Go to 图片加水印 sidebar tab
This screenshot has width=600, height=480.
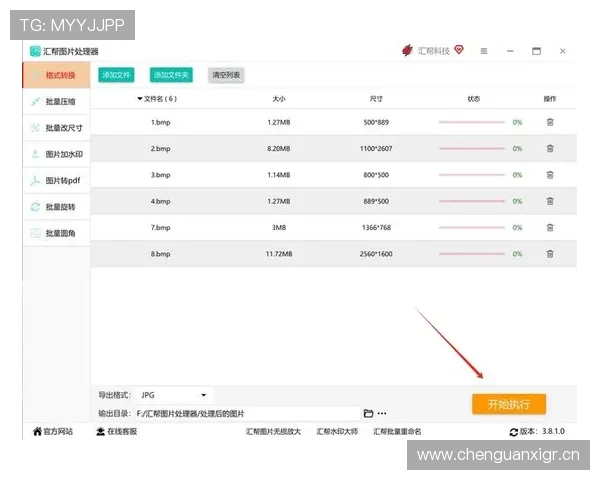click(56, 154)
